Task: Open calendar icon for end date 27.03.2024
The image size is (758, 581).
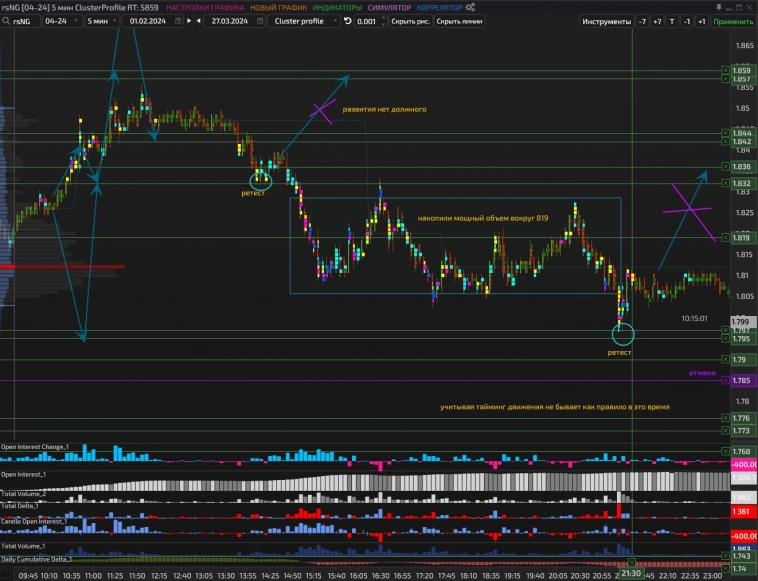Action: 259,20
